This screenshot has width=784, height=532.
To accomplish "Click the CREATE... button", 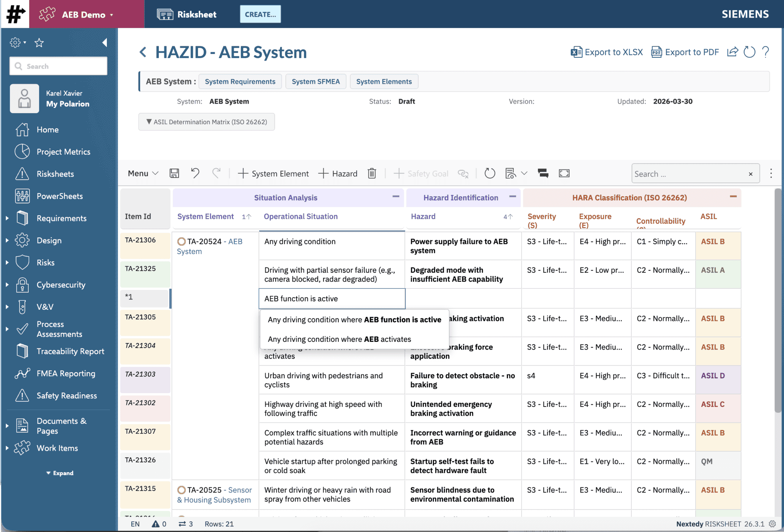I will (260, 14).
